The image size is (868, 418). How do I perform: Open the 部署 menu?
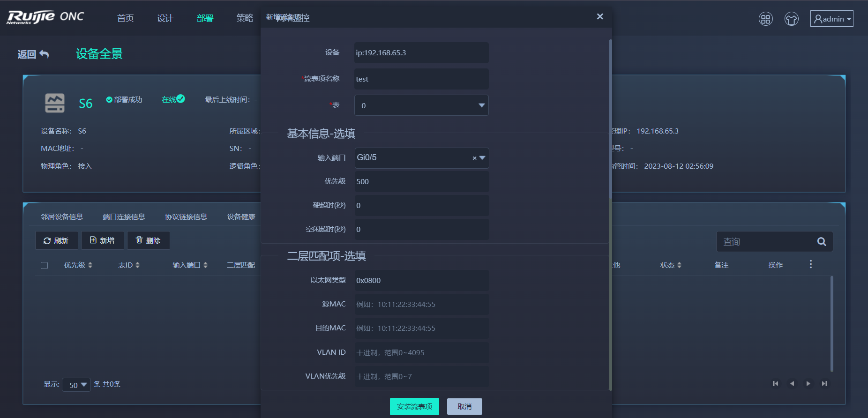(x=205, y=18)
